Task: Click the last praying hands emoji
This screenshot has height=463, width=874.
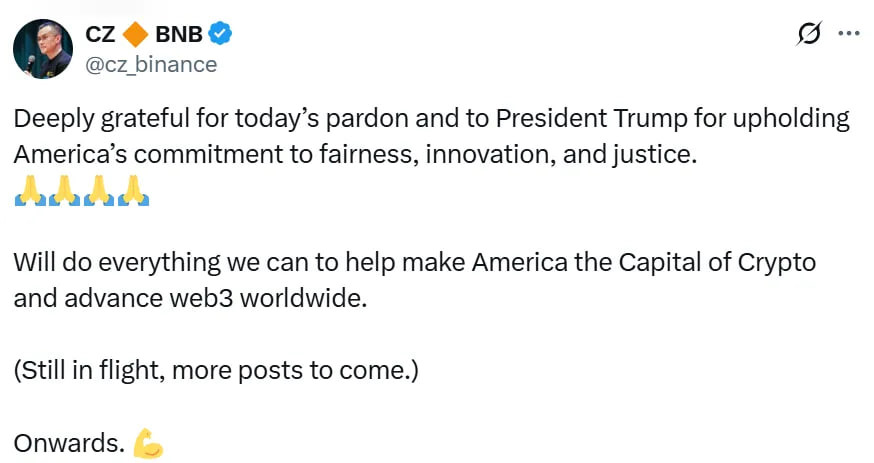Action: 133,190
